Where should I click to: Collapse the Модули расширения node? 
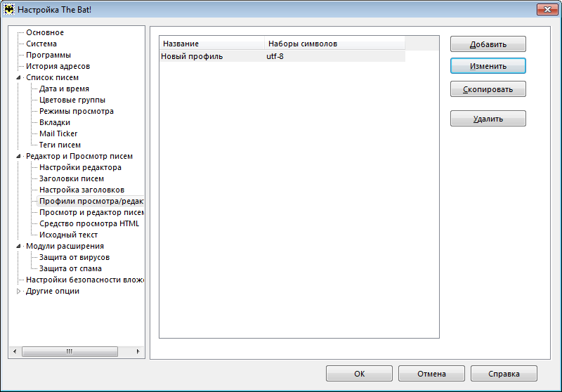pyautogui.click(x=18, y=246)
